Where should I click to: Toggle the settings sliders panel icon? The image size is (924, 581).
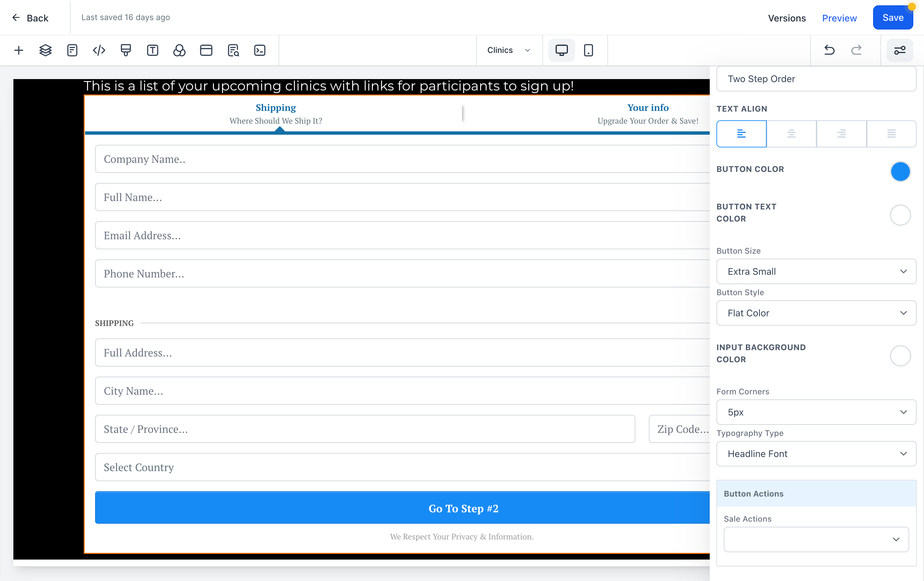pos(900,50)
